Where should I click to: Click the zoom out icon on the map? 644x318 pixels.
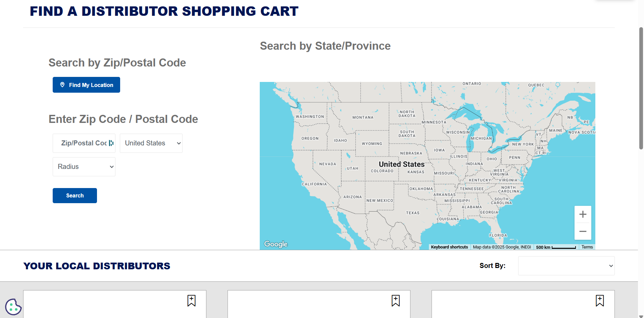point(583,231)
